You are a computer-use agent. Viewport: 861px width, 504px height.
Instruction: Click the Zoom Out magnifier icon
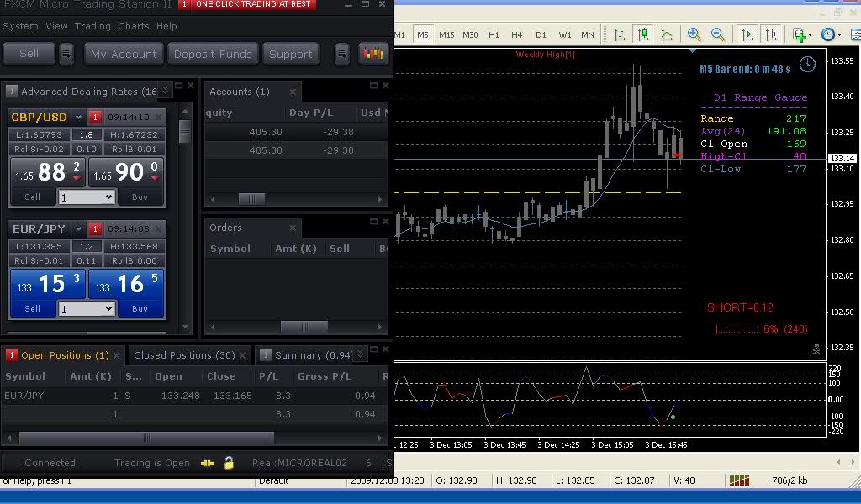click(718, 34)
